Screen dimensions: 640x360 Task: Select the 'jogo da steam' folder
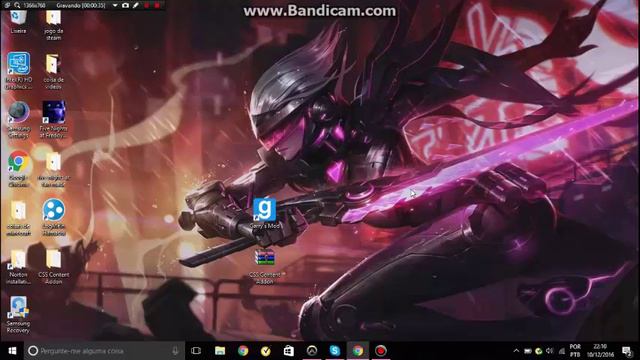53,24
